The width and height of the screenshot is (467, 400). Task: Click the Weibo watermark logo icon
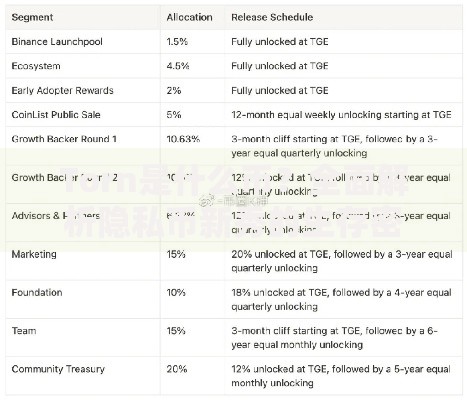click(x=207, y=200)
